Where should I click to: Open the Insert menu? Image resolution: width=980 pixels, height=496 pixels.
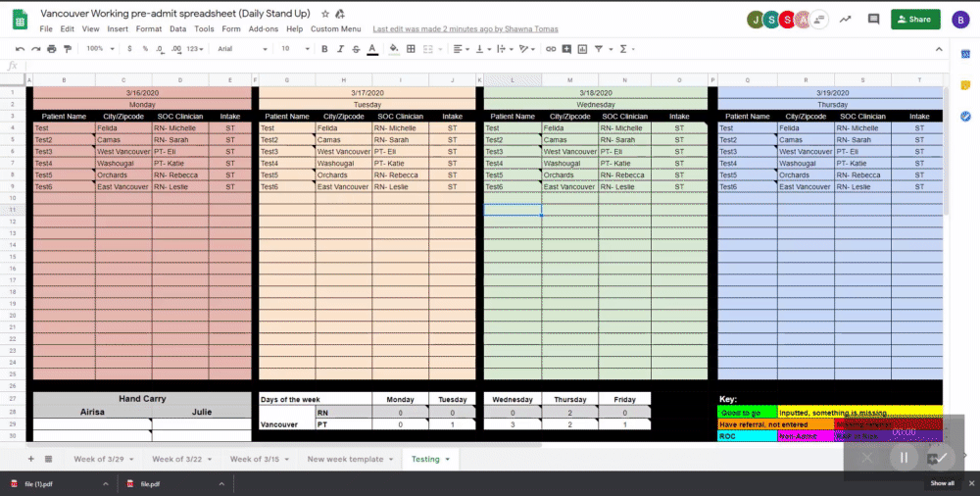click(118, 28)
